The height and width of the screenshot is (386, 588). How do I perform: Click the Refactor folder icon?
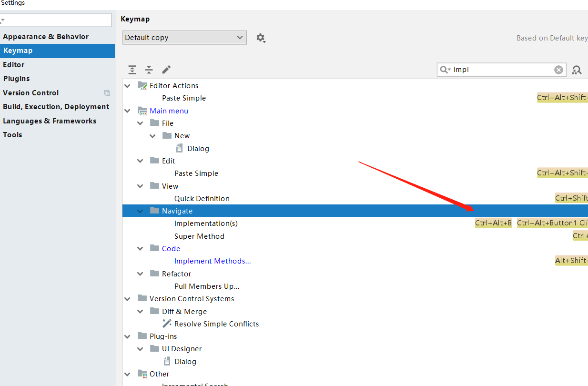pyautogui.click(x=154, y=273)
